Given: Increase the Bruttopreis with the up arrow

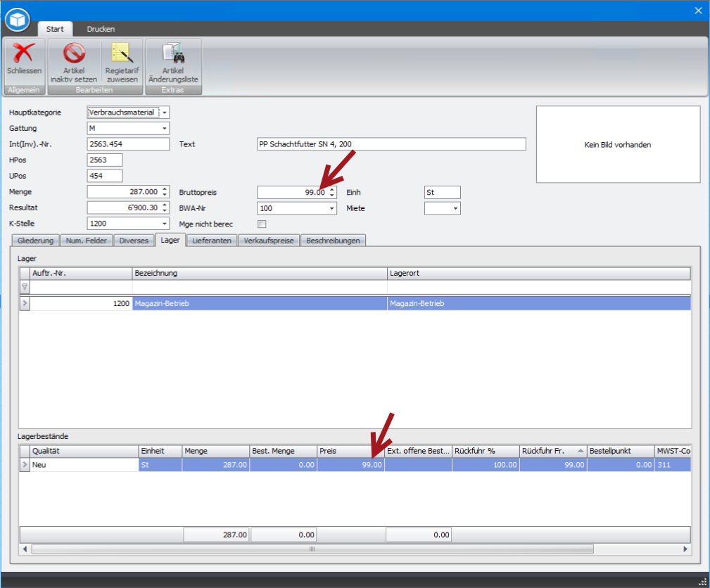Looking at the screenshot, I should pyautogui.click(x=332, y=190).
